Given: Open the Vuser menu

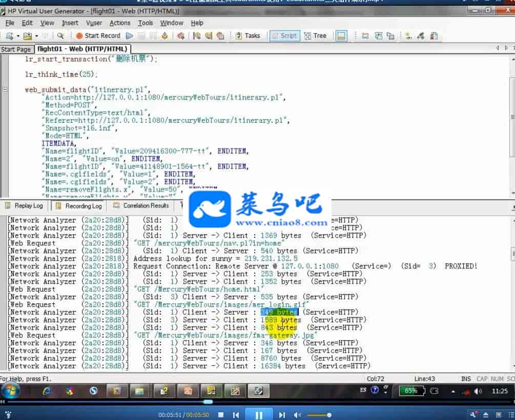Looking at the screenshot, I should coord(94,23).
